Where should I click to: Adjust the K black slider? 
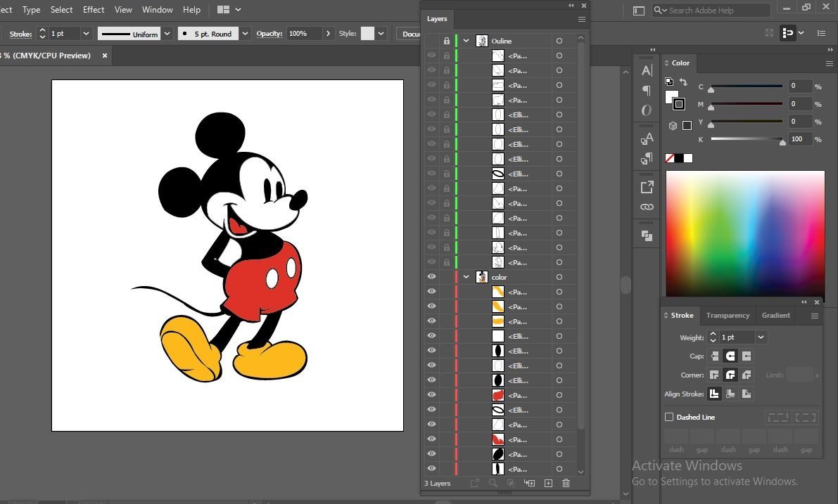click(782, 141)
